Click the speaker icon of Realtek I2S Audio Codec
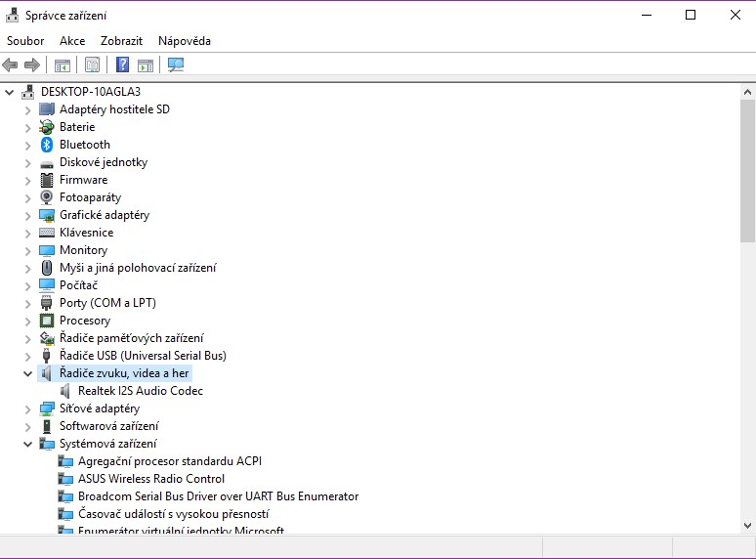This screenshot has width=756, height=559. click(x=65, y=391)
